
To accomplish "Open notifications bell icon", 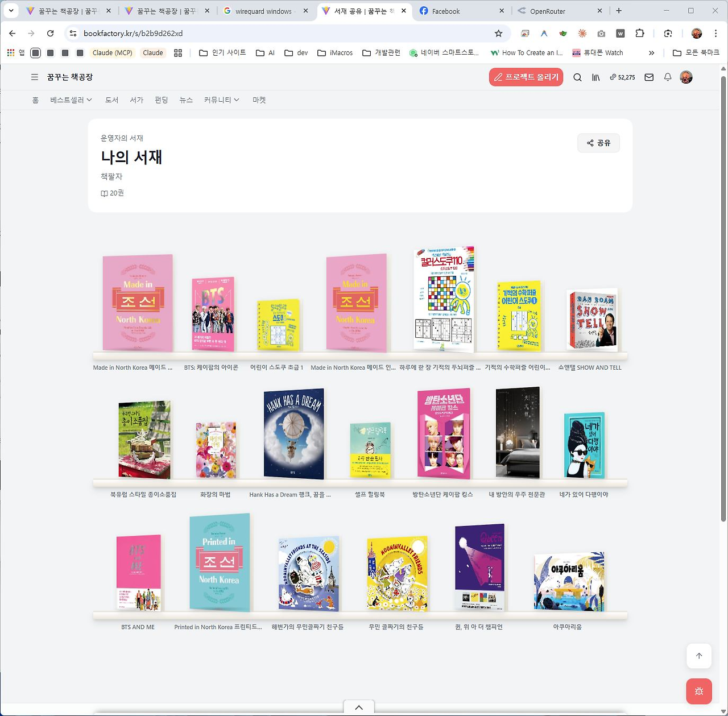I will [668, 77].
